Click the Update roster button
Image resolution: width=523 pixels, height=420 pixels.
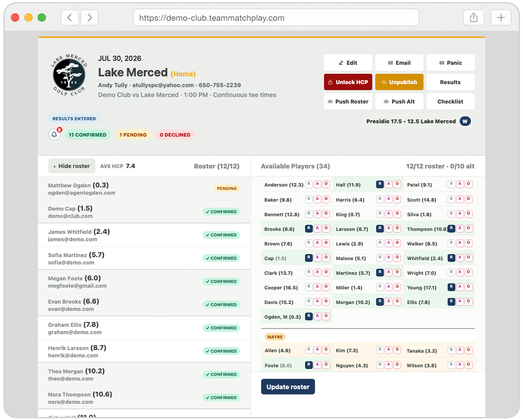[x=288, y=387]
